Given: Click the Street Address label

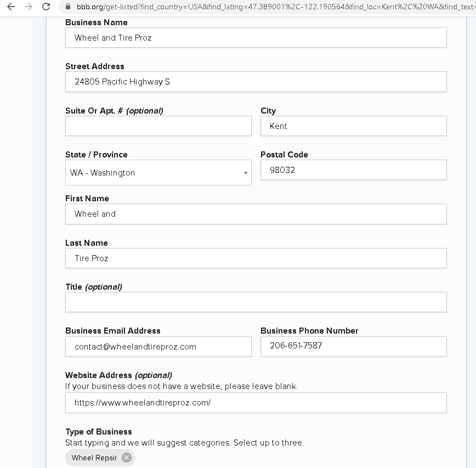Looking at the screenshot, I should pos(95,66).
